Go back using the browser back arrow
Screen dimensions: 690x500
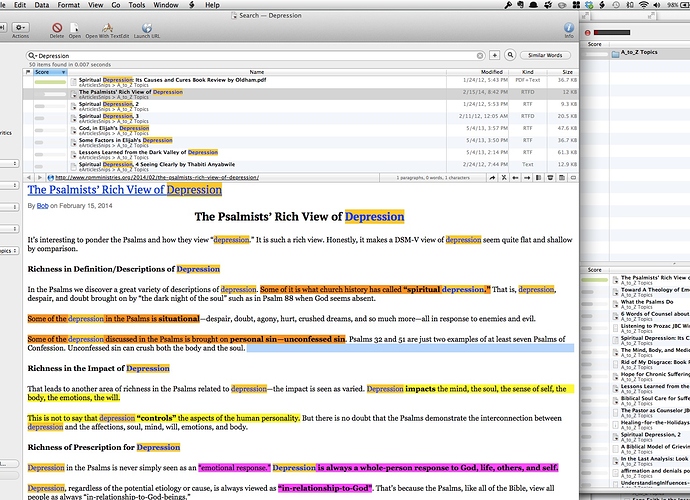point(30,178)
